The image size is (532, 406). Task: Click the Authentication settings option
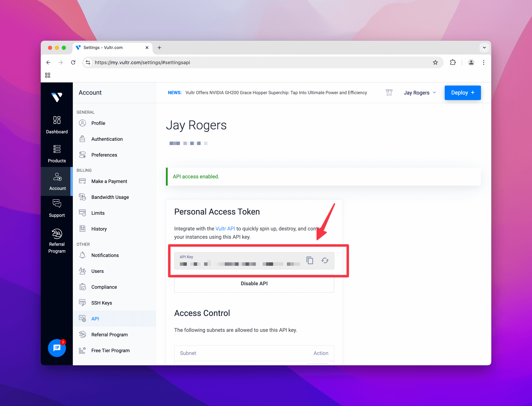coord(107,139)
